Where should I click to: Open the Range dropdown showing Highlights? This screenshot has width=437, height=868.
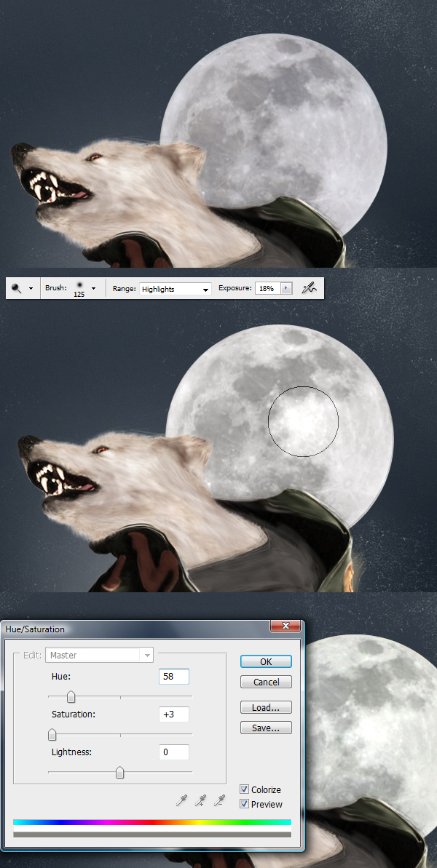175,289
